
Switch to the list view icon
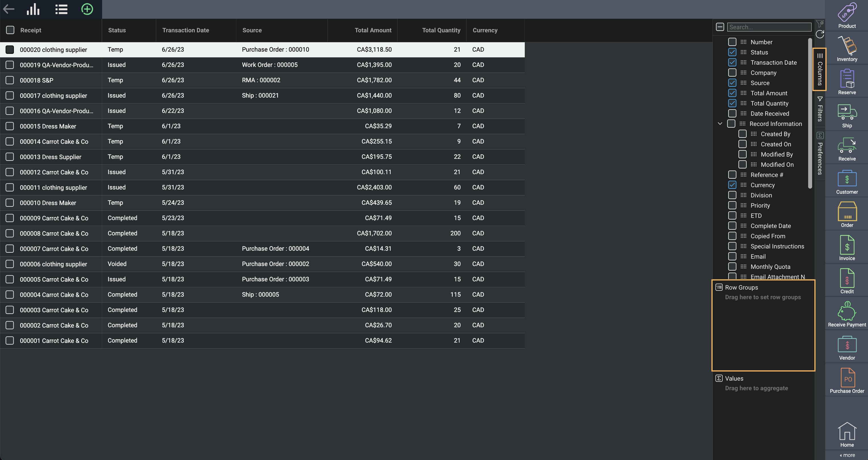pos(61,9)
